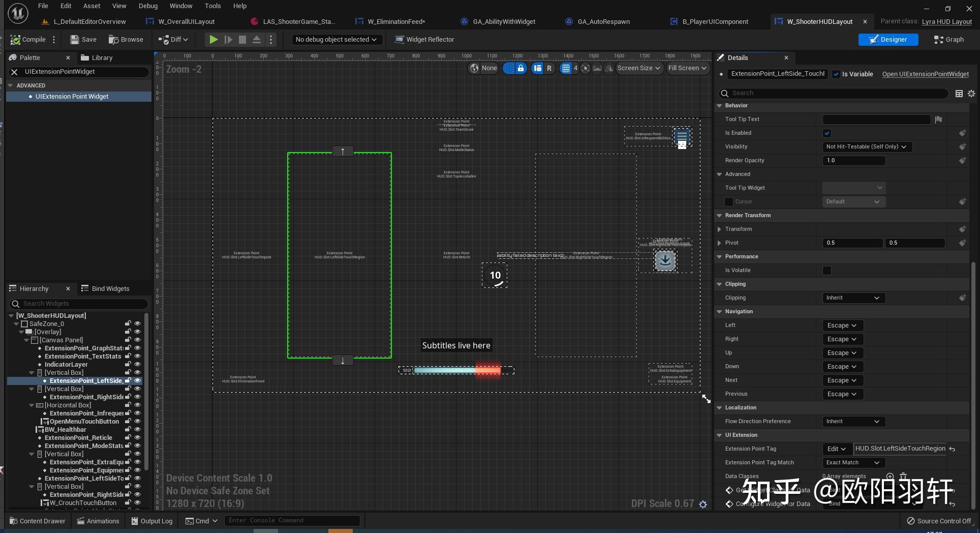Uncheck the Is Enabled checkbox
The image size is (980, 533).
(x=827, y=133)
